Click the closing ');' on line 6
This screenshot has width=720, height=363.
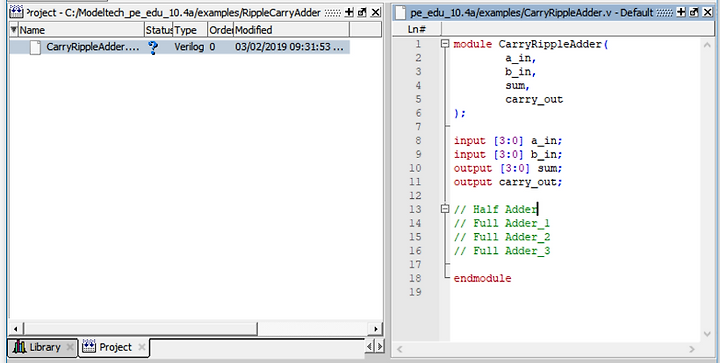(x=460, y=113)
